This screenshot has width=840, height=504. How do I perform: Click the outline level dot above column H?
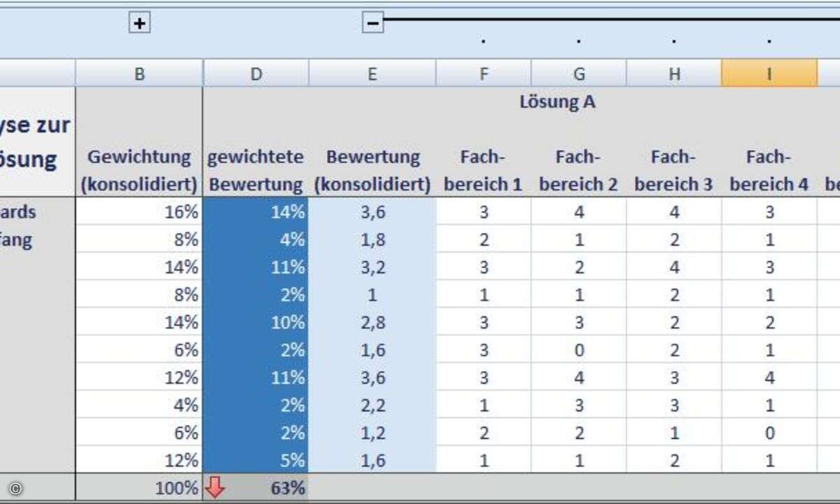coord(674,42)
